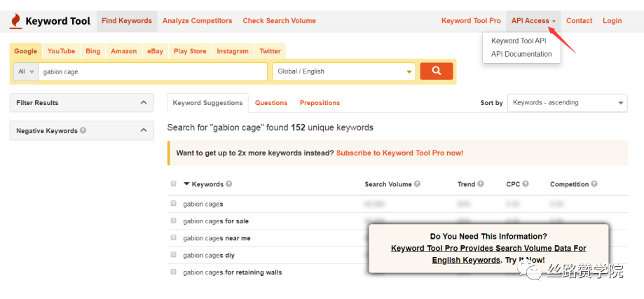The width and height of the screenshot is (644, 299).
Task: Check the 'gabion cages near me' checkbox
Action: coord(173,237)
